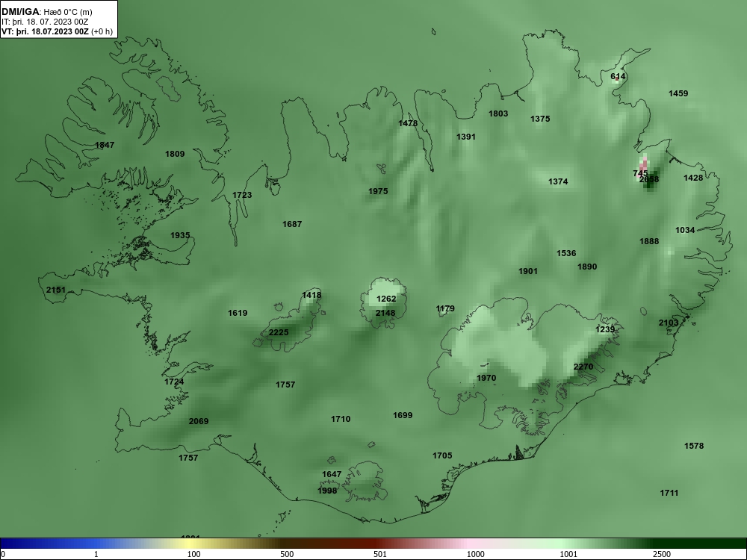Select the 1578 offshore value
Screen dimensions: 747x560
pos(694,447)
